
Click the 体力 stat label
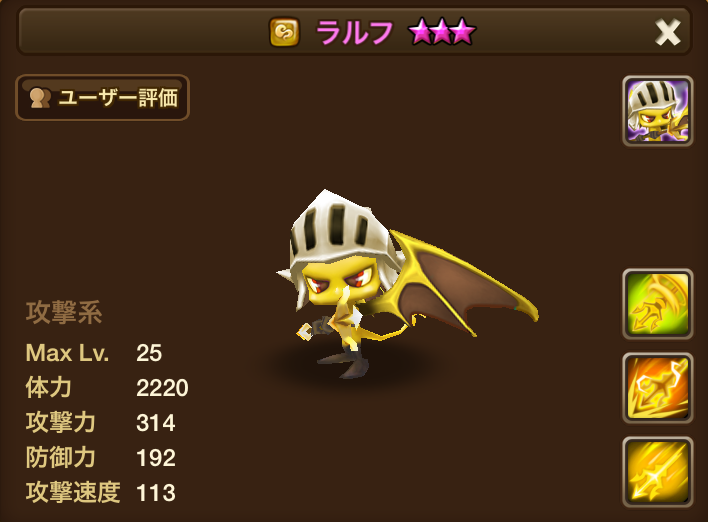(x=48, y=388)
